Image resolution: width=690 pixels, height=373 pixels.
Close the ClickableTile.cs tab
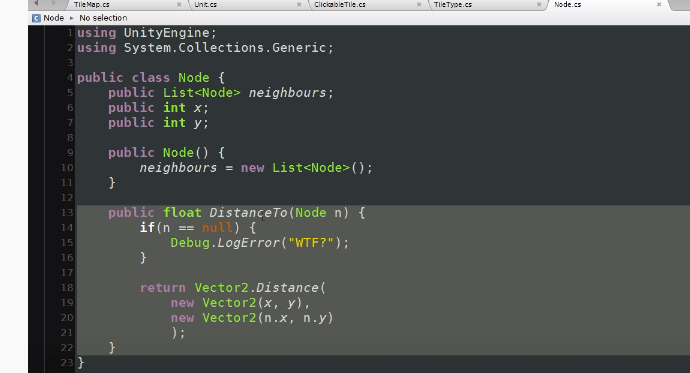418,4
